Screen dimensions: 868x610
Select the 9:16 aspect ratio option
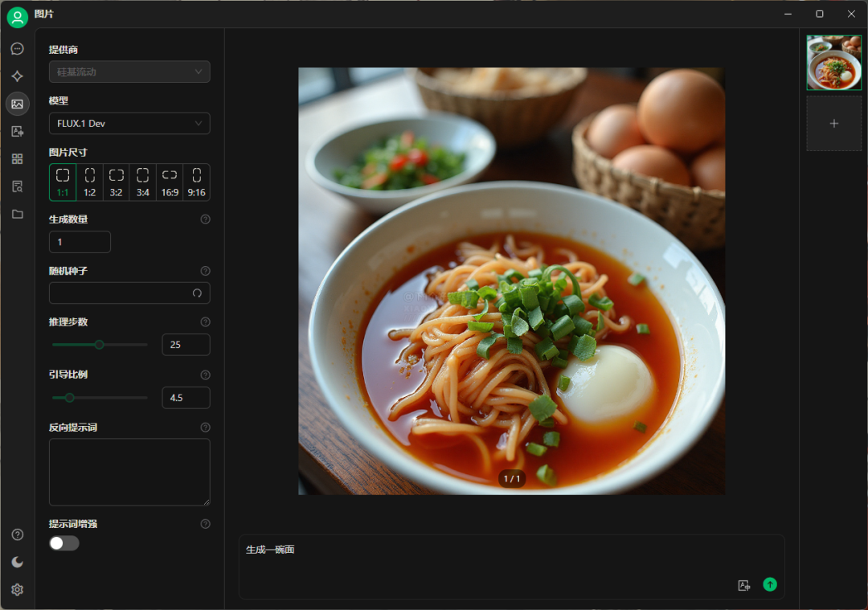[x=196, y=182]
